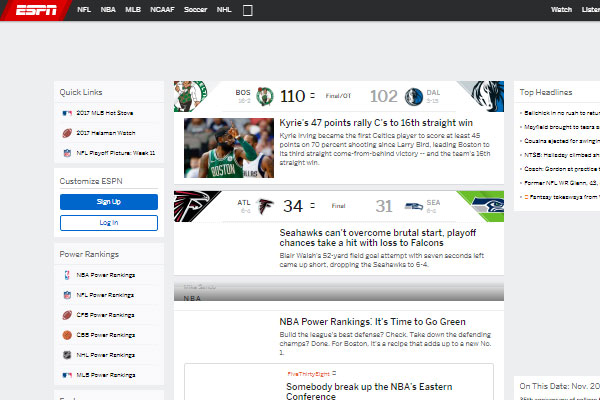
Task: Open headline Cousins ejected for swinging
Action: tap(562, 141)
